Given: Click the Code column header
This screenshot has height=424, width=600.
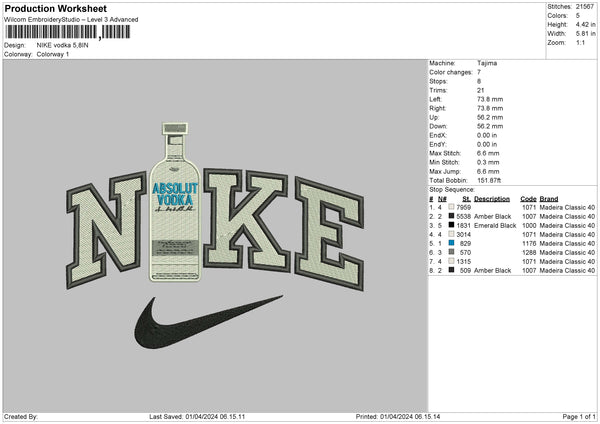Looking at the screenshot, I should pos(528,199).
